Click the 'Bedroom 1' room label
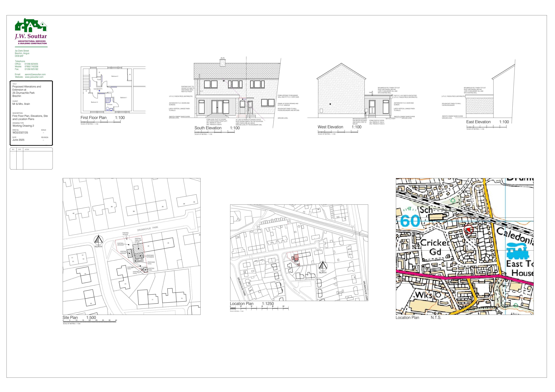 (124, 98)
